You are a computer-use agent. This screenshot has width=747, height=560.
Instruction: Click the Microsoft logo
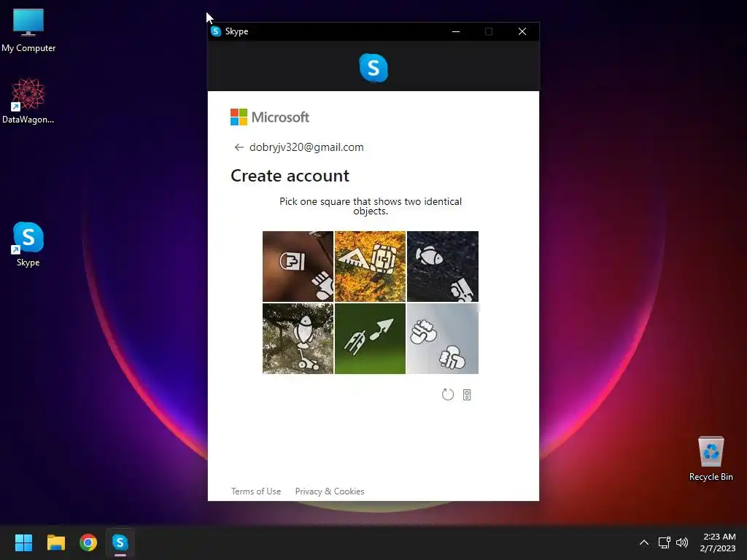(x=270, y=117)
